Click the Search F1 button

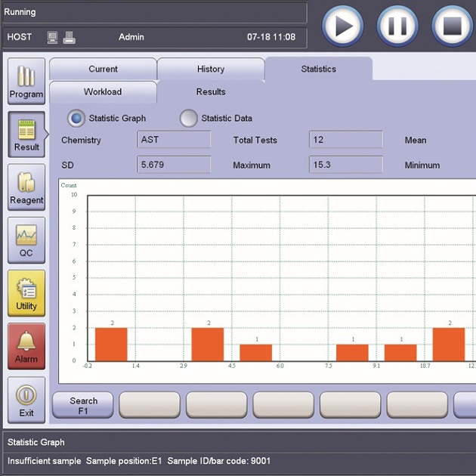point(83,405)
